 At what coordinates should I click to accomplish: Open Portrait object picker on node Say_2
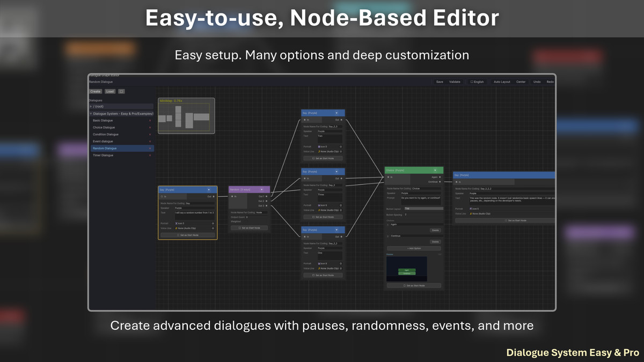point(341,205)
